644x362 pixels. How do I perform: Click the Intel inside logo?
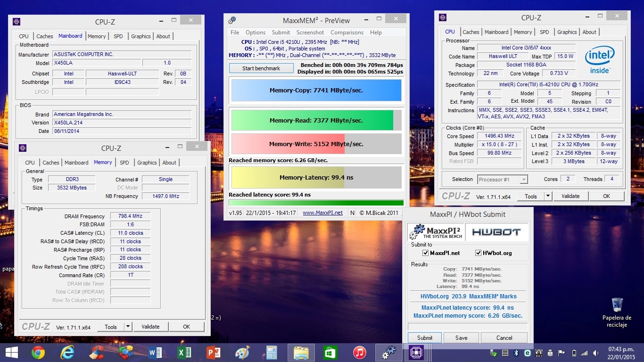coord(600,60)
